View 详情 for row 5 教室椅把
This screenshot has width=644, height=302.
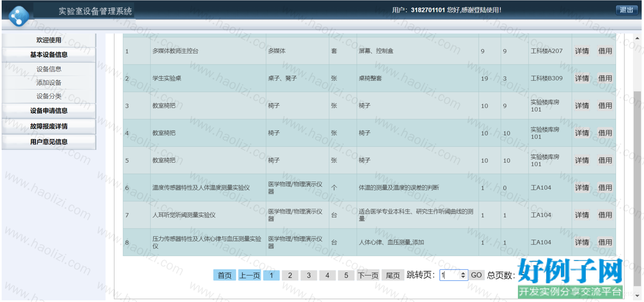582,160
